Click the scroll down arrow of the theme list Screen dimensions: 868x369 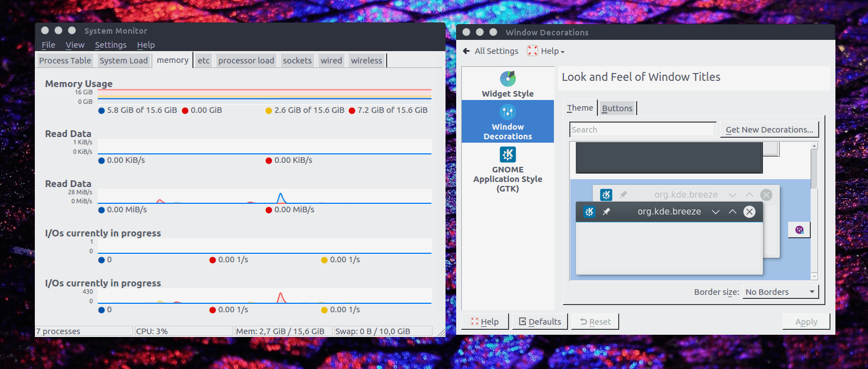(x=814, y=276)
